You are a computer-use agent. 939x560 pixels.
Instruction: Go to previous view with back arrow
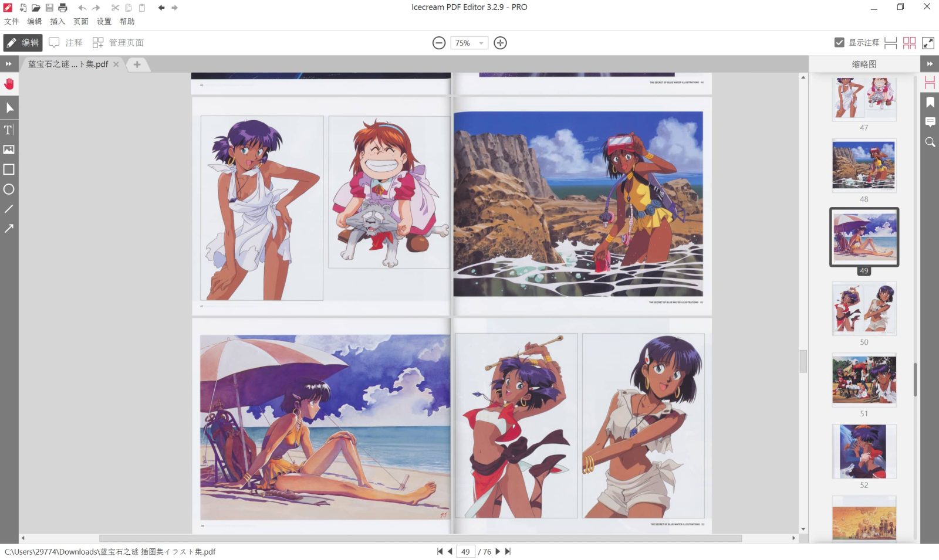click(x=161, y=8)
